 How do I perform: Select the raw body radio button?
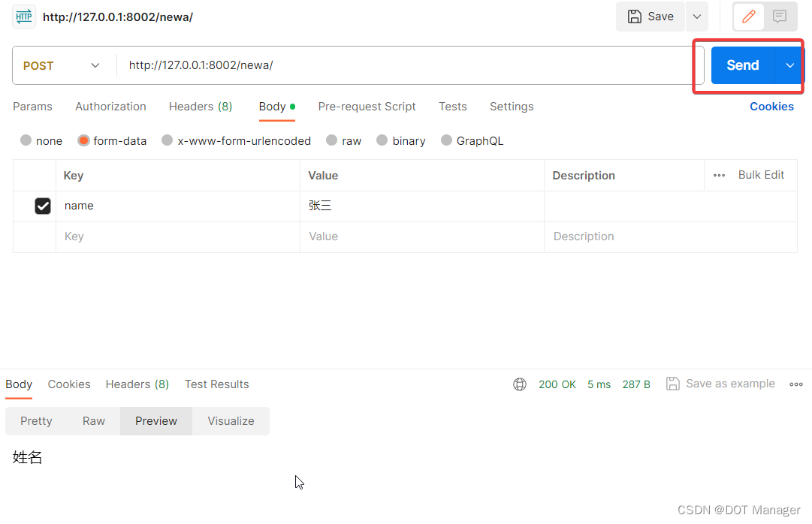coord(331,140)
